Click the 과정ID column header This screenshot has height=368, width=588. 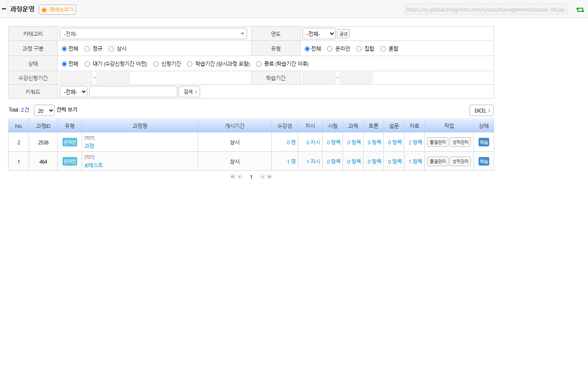click(43, 126)
